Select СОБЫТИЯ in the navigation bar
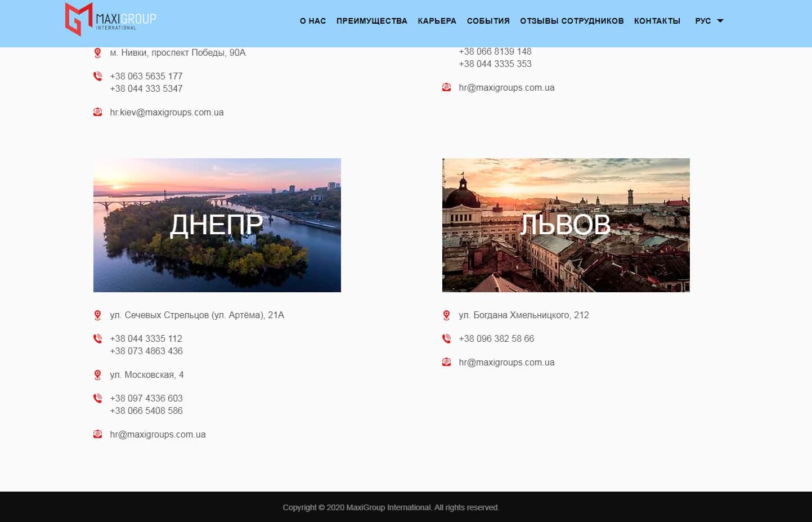812x522 pixels. click(488, 21)
